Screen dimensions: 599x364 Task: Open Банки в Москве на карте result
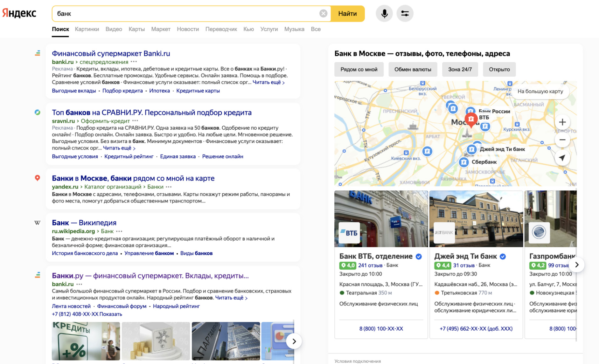(133, 178)
